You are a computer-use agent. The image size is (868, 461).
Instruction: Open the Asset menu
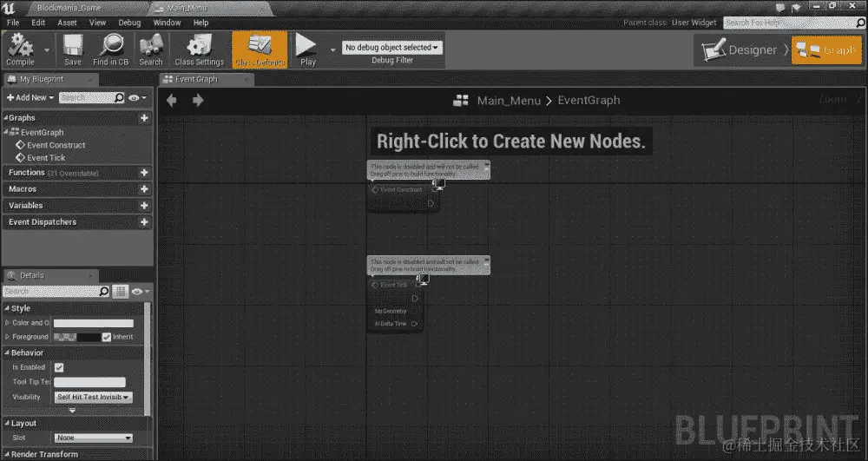point(67,23)
